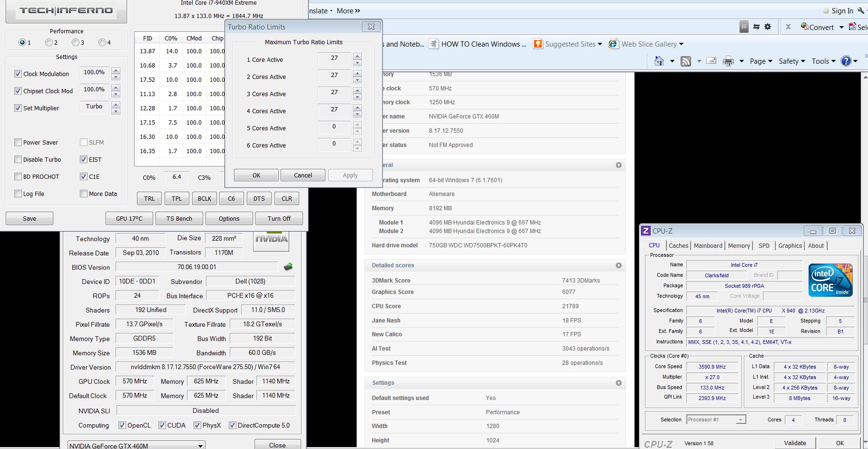868x449 pixels.
Task: Open Processor #1 selection dropdown in CPU-Z
Action: coord(716,420)
